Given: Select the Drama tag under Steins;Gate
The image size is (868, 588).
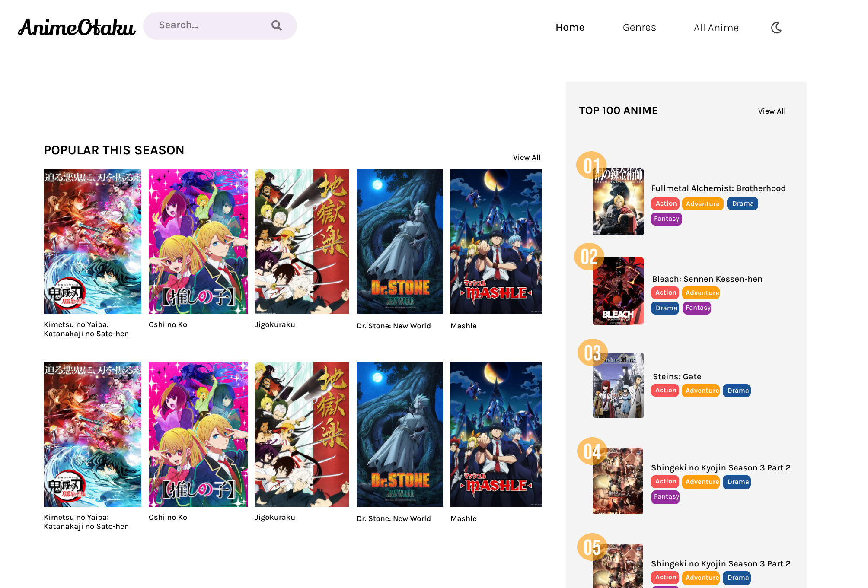Looking at the screenshot, I should tap(737, 390).
